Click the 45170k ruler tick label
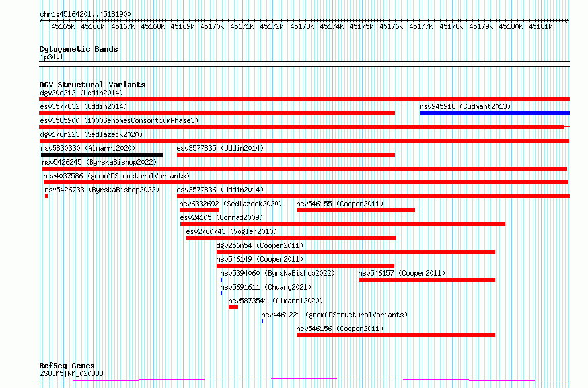588x388 pixels. click(212, 26)
